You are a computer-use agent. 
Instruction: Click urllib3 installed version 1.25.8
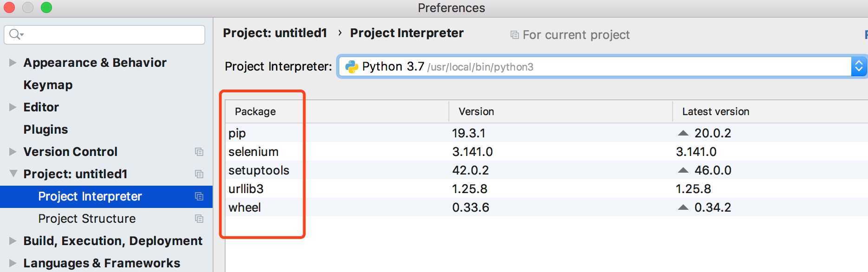coord(470,189)
